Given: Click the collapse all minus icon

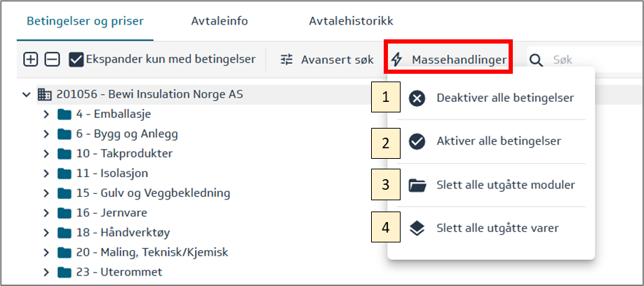Looking at the screenshot, I should click(x=52, y=60).
